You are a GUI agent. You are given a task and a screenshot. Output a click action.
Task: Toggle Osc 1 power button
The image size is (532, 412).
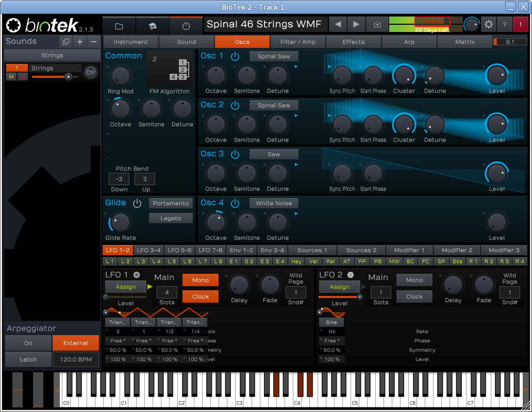click(x=235, y=56)
